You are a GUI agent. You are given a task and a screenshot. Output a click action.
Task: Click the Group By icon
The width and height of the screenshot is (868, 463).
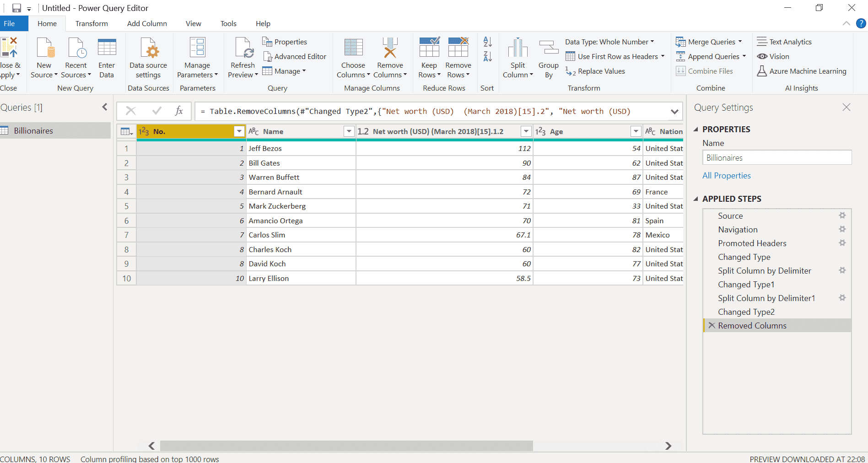point(549,48)
